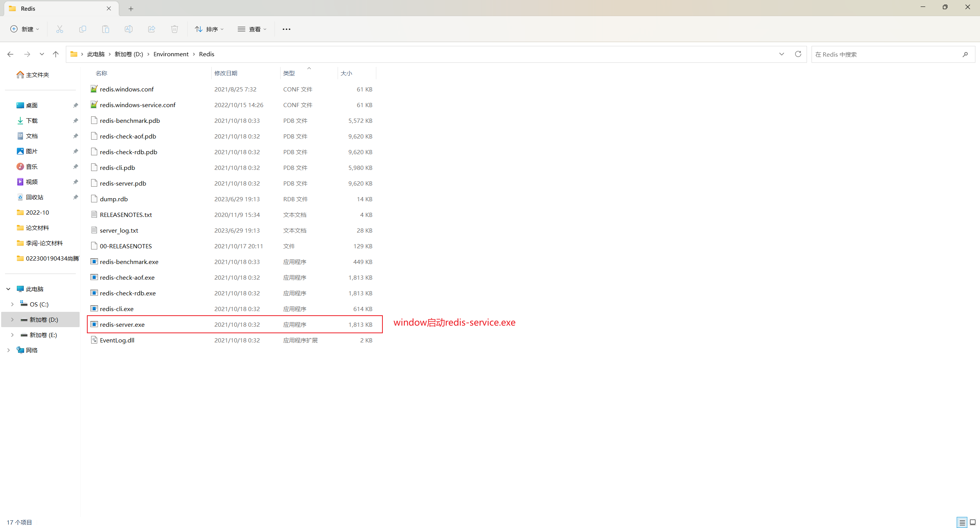Click the Cut scissors icon in toolbar
The image size is (980, 528).
[x=60, y=29]
